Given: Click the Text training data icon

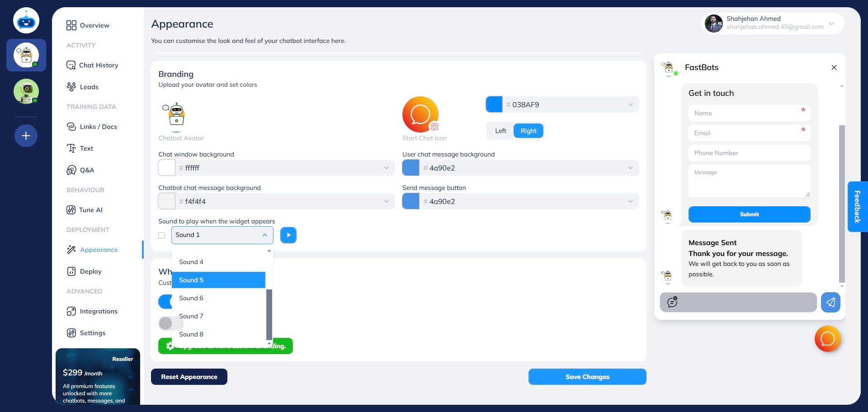Looking at the screenshot, I should point(71,148).
